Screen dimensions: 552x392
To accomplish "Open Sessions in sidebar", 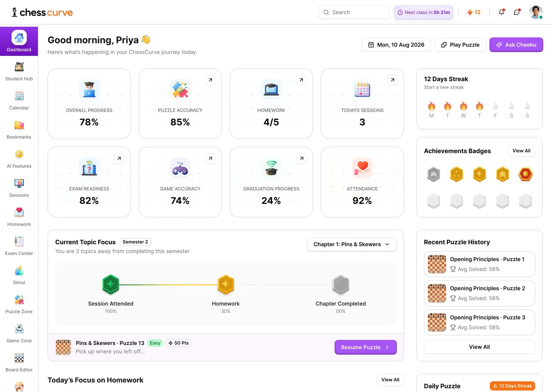I will [x=19, y=188].
